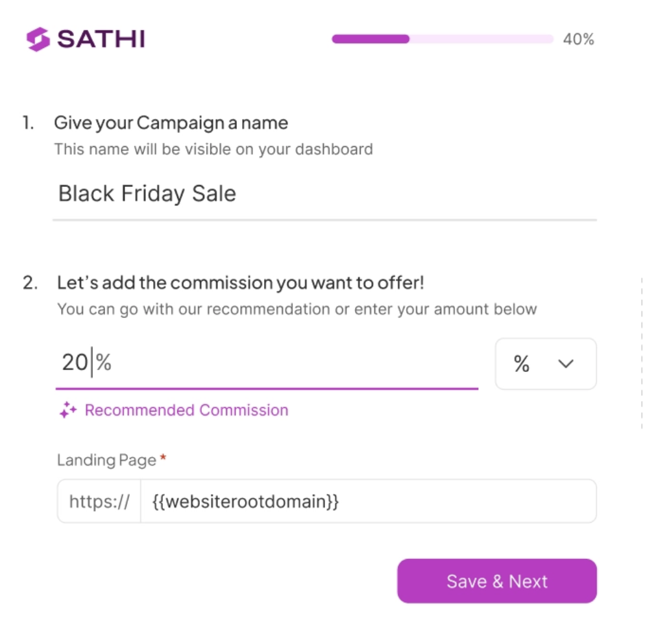This screenshot has width=645, height=644.
Task: Click the sparkle icon beside Recommended Commission
Action: tap(68, 410)
